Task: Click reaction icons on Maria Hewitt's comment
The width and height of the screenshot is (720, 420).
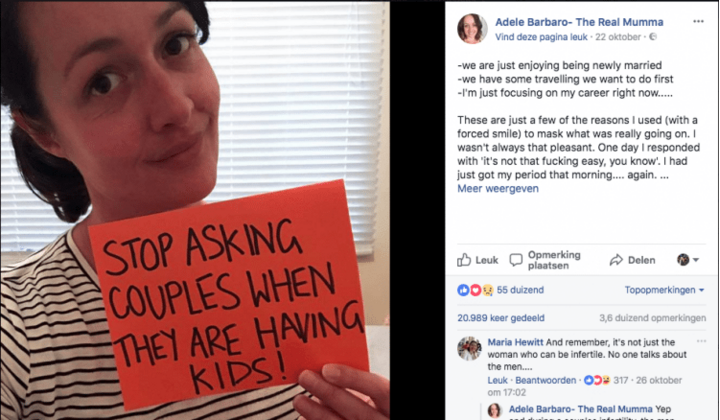Action: point(596,380)
